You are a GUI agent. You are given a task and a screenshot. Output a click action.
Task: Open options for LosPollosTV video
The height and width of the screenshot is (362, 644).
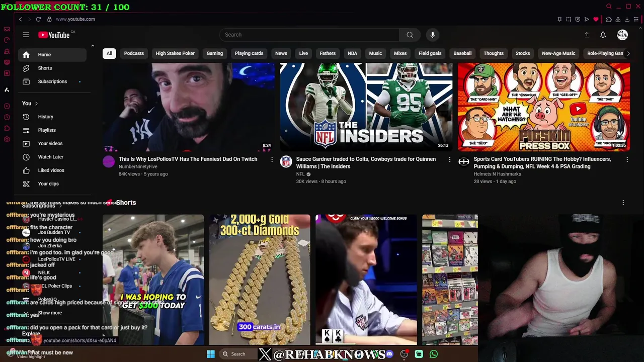pos(272,159)
